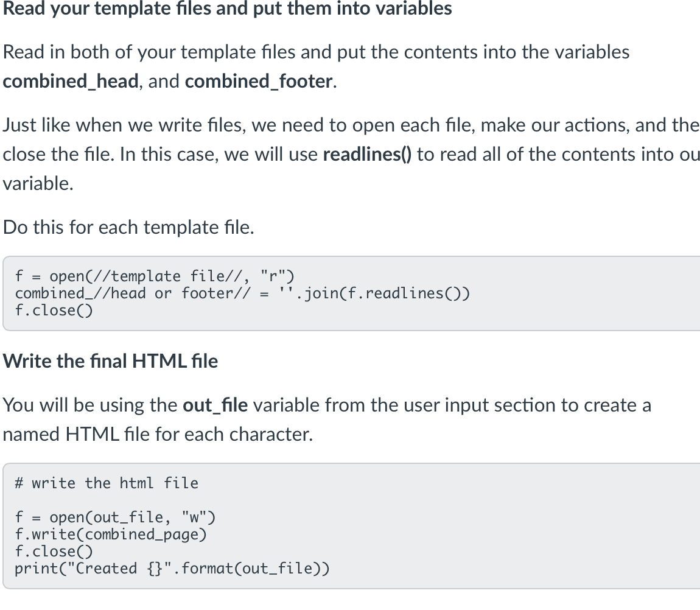Click the bold 'combined_head' variable name

[x=71, y=82]
